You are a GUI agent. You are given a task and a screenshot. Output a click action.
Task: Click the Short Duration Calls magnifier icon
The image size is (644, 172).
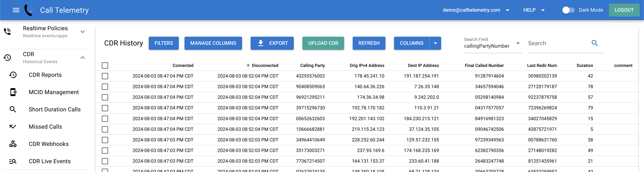13,109
